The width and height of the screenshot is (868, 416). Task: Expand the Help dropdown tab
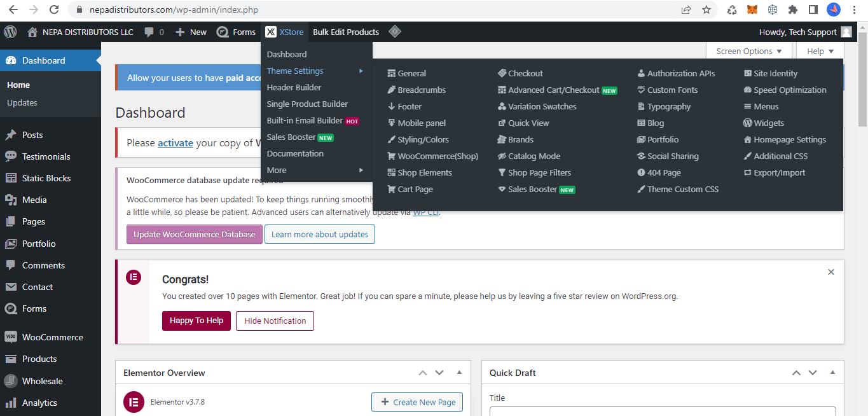[x=820, y=51]
